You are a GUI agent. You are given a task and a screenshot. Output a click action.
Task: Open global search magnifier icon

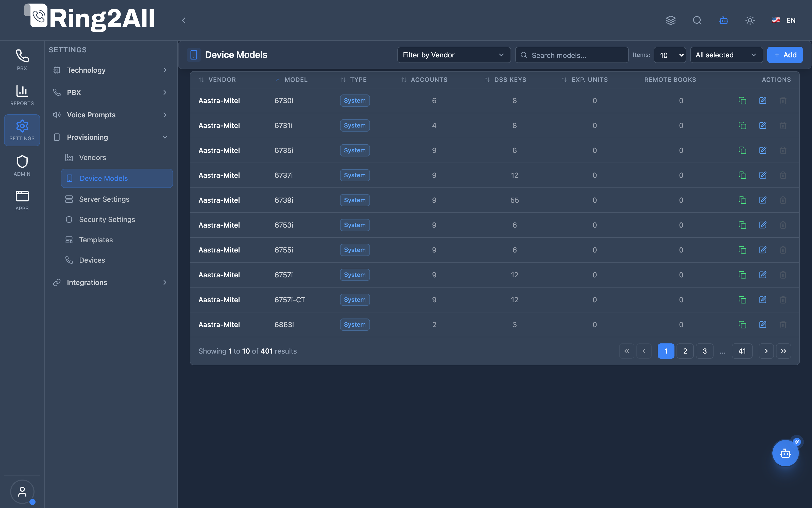[x=697, y=21]
